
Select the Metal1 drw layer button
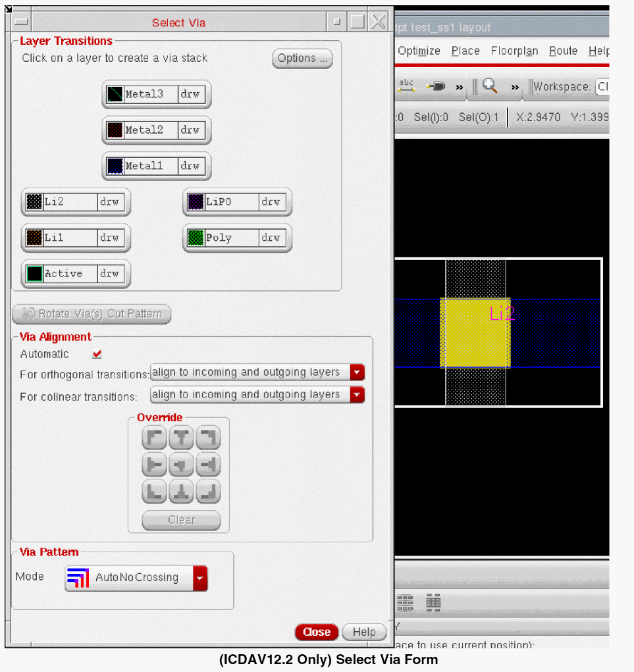tap(157, 166)
